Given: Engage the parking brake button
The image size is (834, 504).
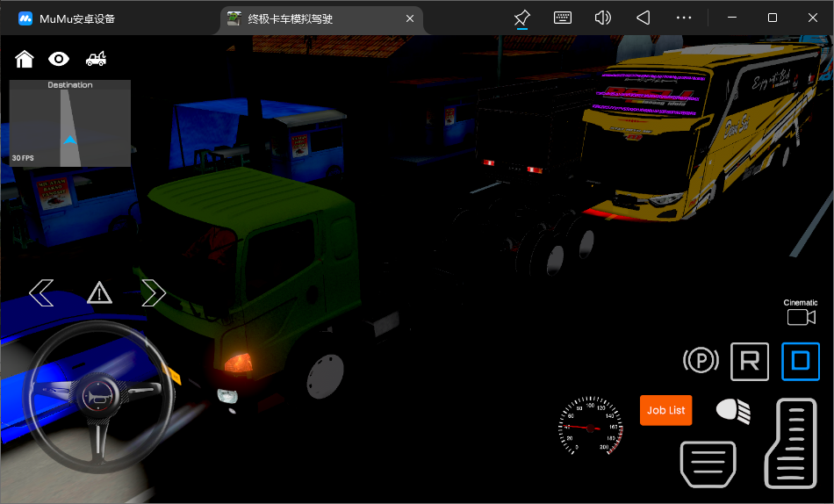Looking at the screenshot, I should point(701,360).
